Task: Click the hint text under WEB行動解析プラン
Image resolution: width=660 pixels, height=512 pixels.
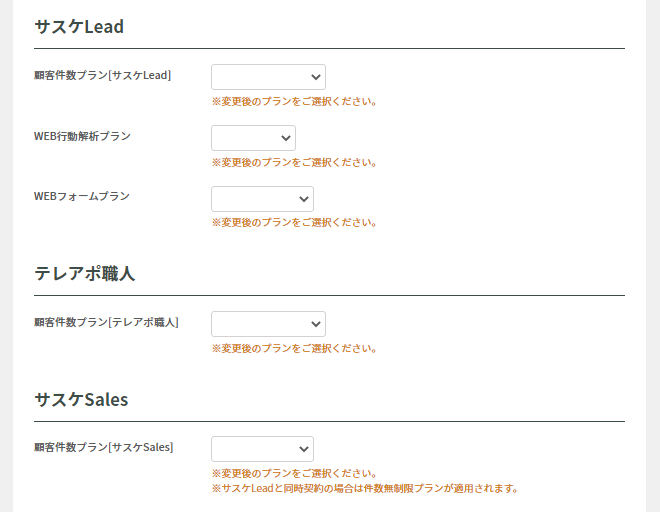Action: click(x=294, y=162)
